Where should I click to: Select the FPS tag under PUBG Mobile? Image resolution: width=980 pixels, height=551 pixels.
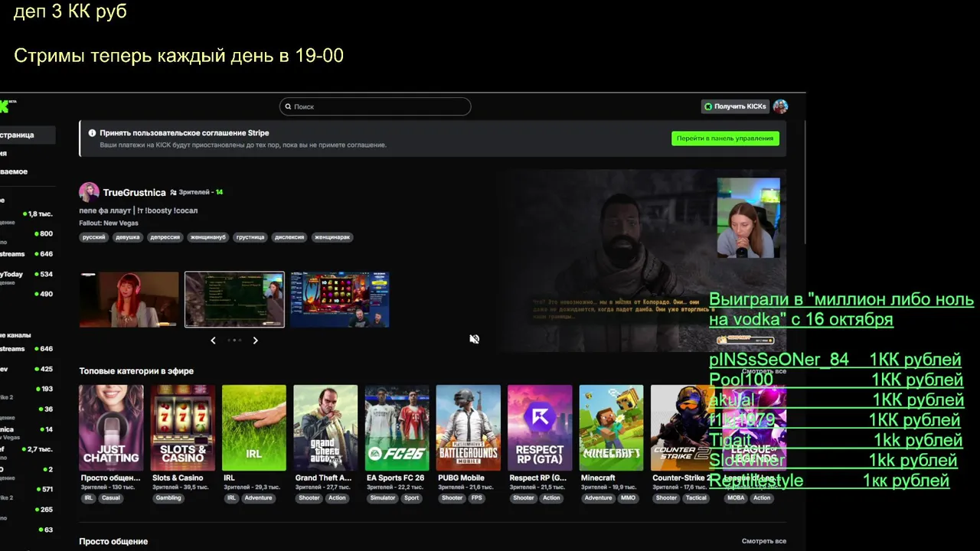[477, 498]
